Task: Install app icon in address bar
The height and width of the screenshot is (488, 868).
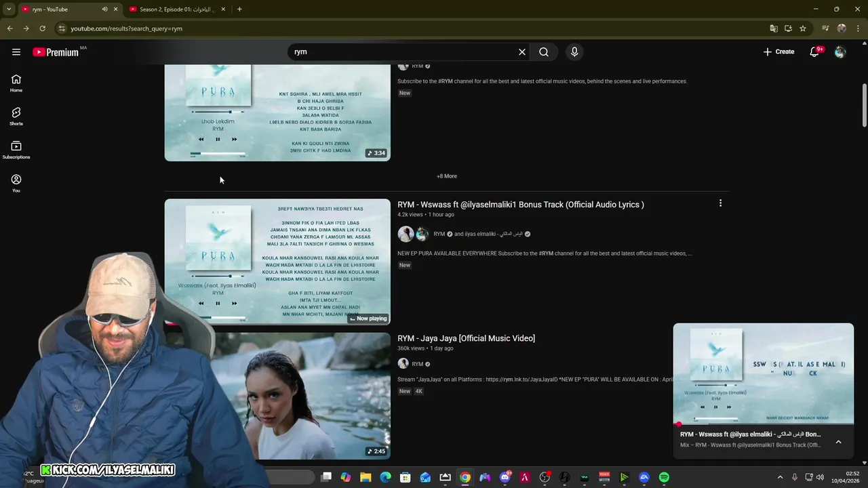Action: pyautogui.click(x=788, y=28)
